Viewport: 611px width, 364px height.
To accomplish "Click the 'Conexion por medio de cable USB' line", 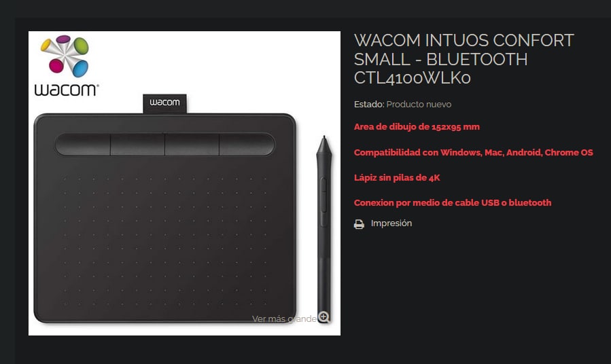I will pyautogui.click(x=453, y=203).
